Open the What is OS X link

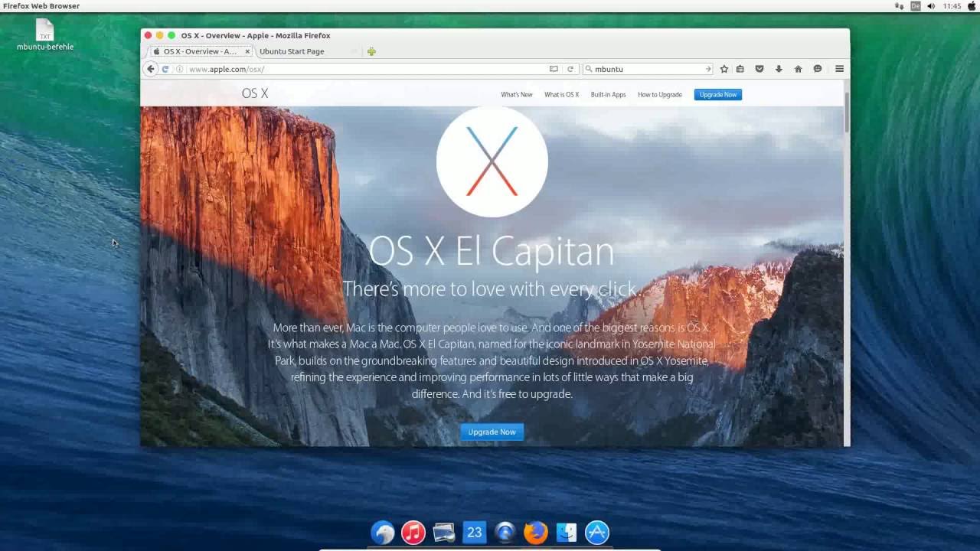pos(561,95)
